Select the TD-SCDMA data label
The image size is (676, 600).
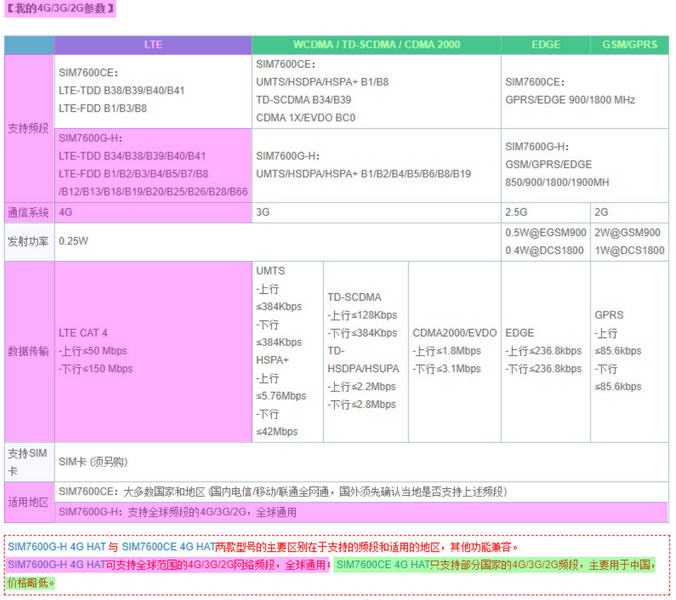coord(354,297)
